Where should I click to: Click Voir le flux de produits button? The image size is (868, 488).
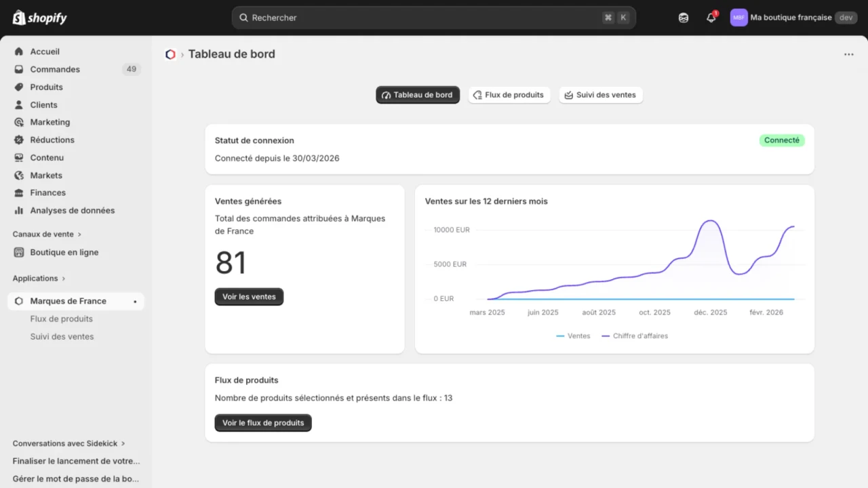[263, 423]
